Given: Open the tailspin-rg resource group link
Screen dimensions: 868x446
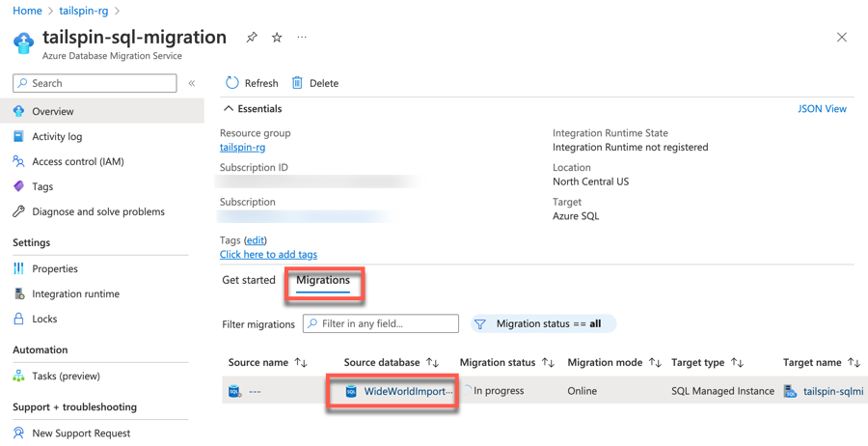Looking at the screenshot, I should coord(242,147).
